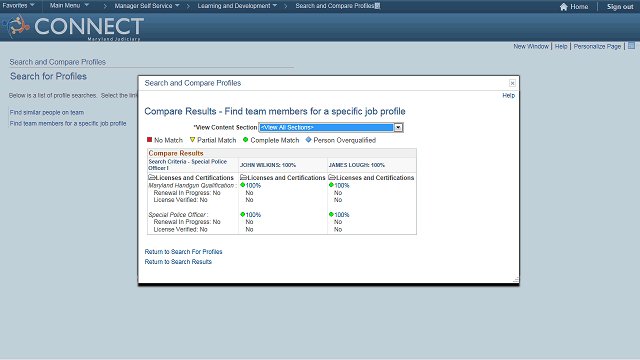Click the Search and Compare Profiles breadcrumb
This screenshot has height=360, width=640.
pos(335,6)
